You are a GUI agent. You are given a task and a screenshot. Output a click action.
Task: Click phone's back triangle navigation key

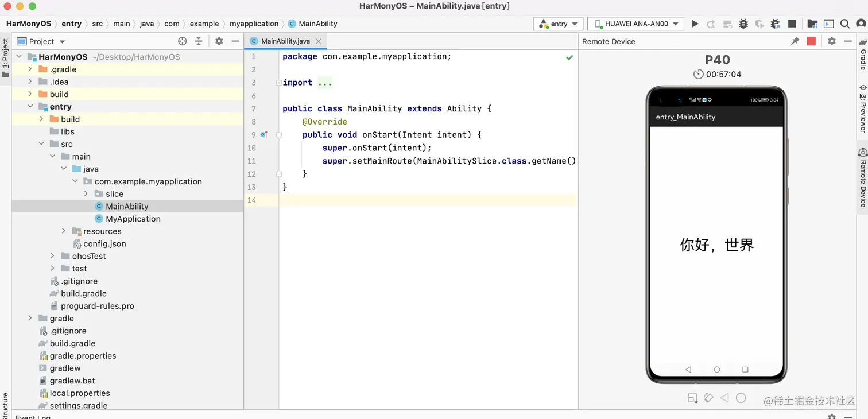point(688,370)
